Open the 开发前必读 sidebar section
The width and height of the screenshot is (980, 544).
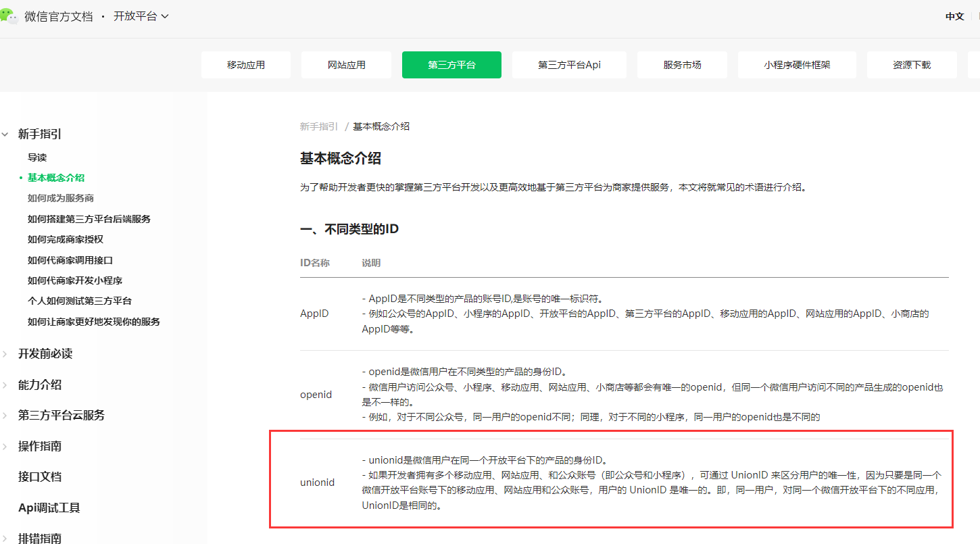click(45, 354)
